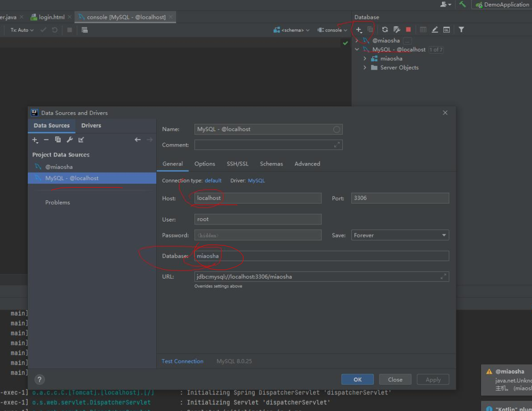Screen dimensions: 532x411
Task: Click the Apply button
Action: click(x=433, y=379)
